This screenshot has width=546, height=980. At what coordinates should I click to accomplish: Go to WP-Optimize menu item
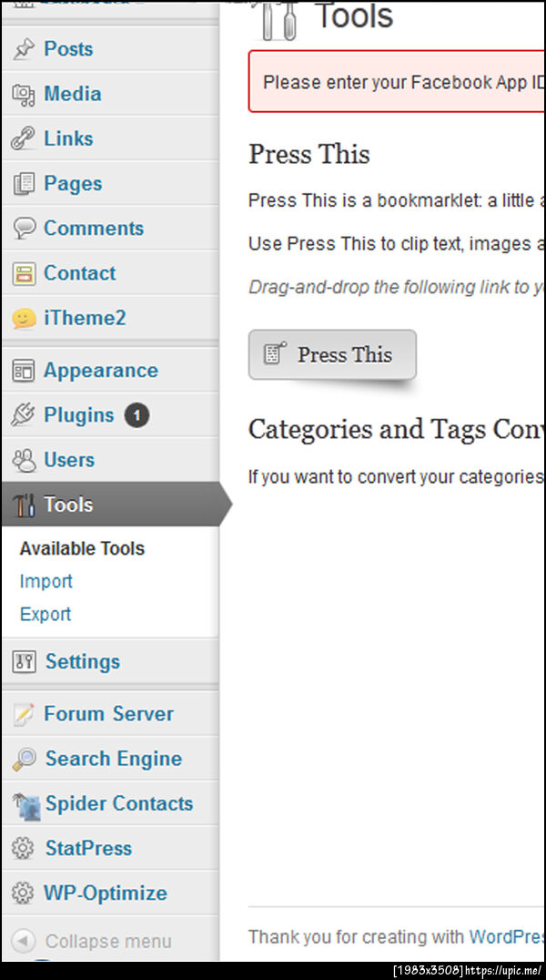tap(106, 893)
